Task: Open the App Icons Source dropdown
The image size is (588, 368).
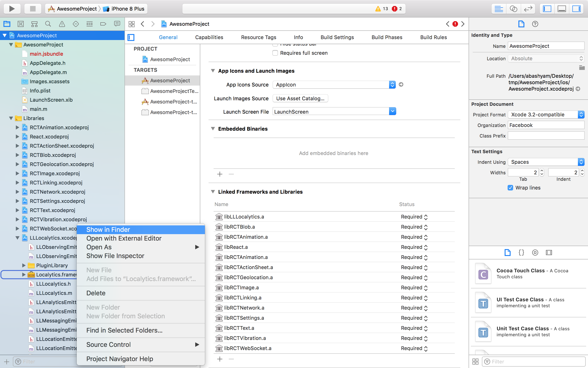Action: [334, 85]
